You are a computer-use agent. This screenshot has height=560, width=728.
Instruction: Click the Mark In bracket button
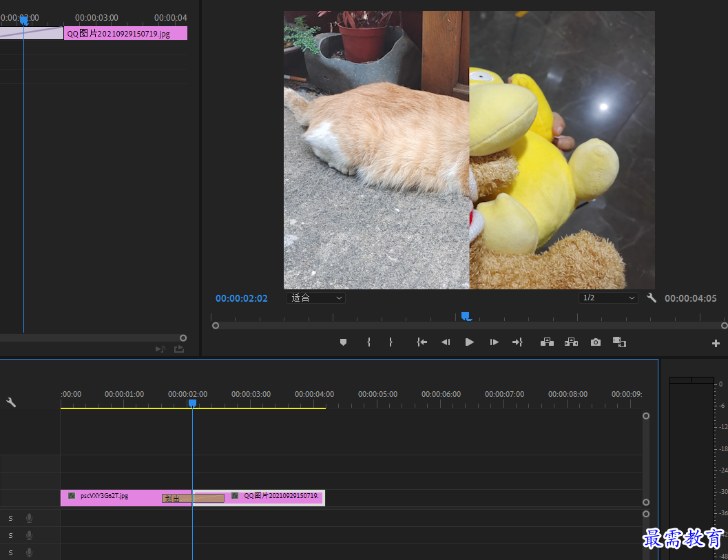368,342
